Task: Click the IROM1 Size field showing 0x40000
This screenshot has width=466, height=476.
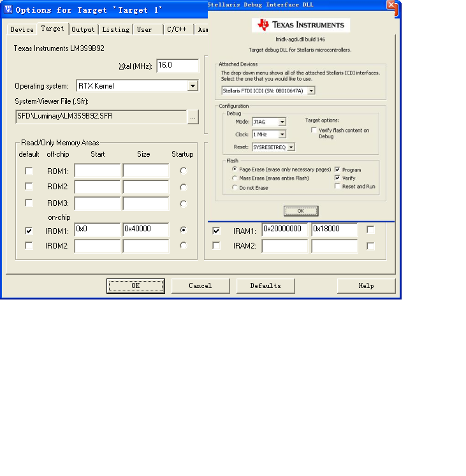Action: 146,229
